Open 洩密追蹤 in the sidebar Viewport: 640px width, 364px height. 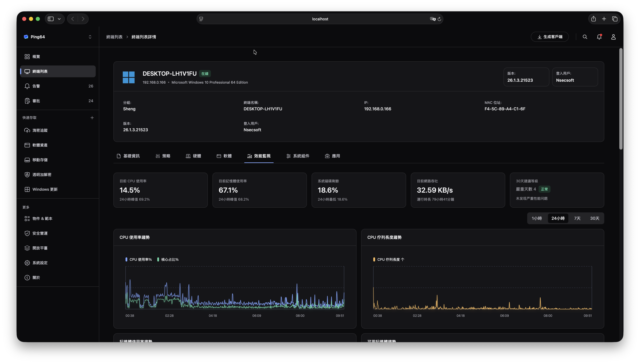[40, 130]
